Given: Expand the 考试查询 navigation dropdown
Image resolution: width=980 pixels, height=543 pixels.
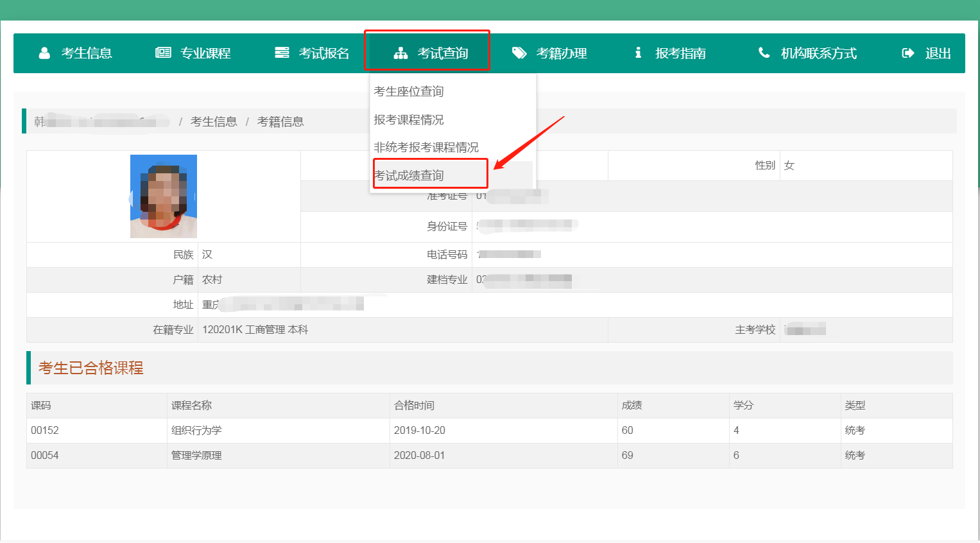Looking at the screenshot, I should click(427, 53).
